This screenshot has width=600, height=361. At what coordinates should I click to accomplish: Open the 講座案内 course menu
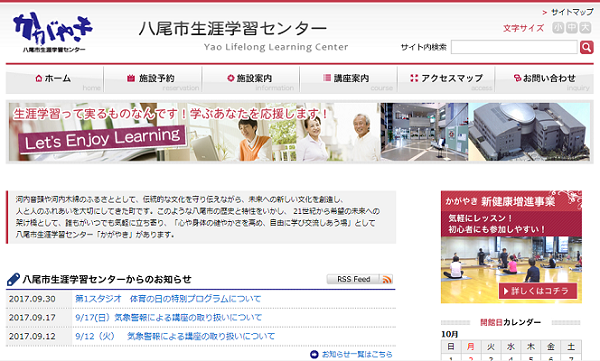[349, 80]
